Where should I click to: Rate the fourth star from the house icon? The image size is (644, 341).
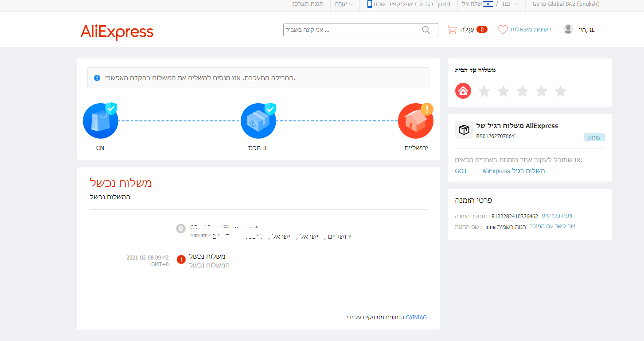click(x=542, y=91)
